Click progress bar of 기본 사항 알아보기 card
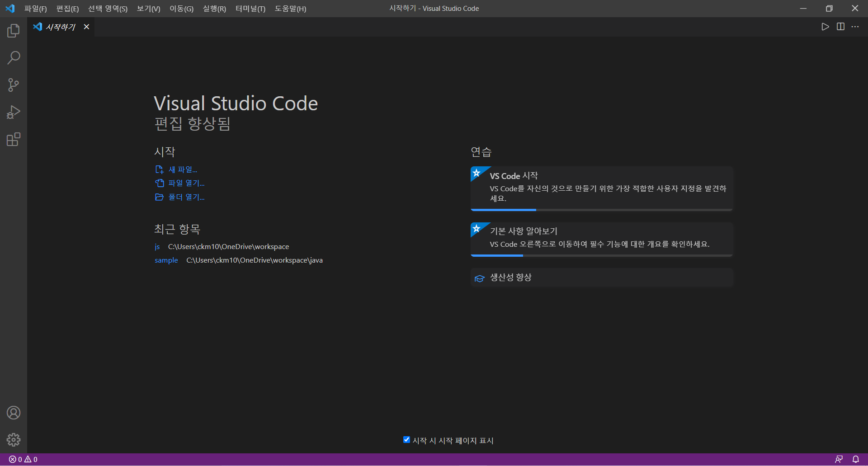The image size is (868, 466). pos(602,255)
